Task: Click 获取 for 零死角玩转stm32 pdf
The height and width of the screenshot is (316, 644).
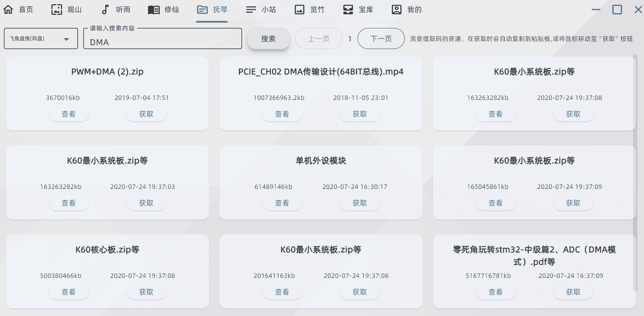Action: point(573,292)
